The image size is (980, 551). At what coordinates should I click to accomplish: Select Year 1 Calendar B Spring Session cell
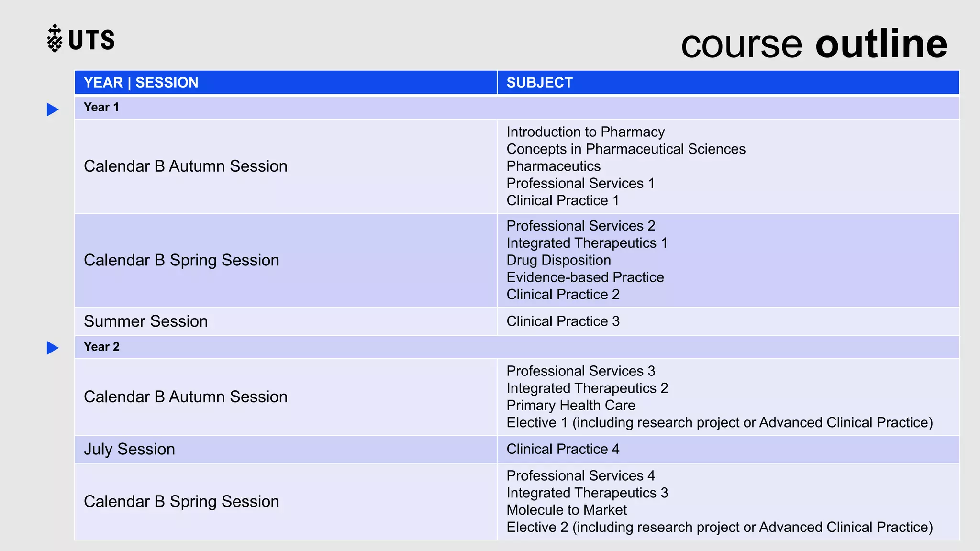point(286,260)
